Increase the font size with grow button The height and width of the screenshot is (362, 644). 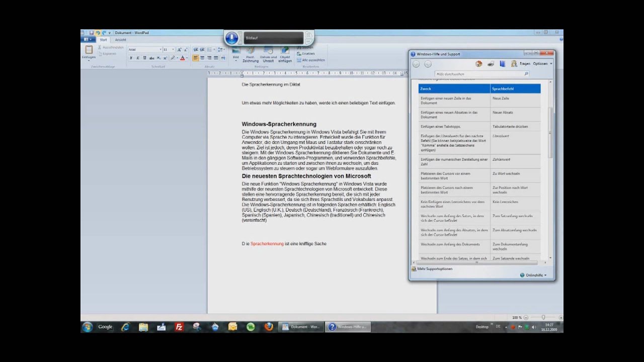179,50
